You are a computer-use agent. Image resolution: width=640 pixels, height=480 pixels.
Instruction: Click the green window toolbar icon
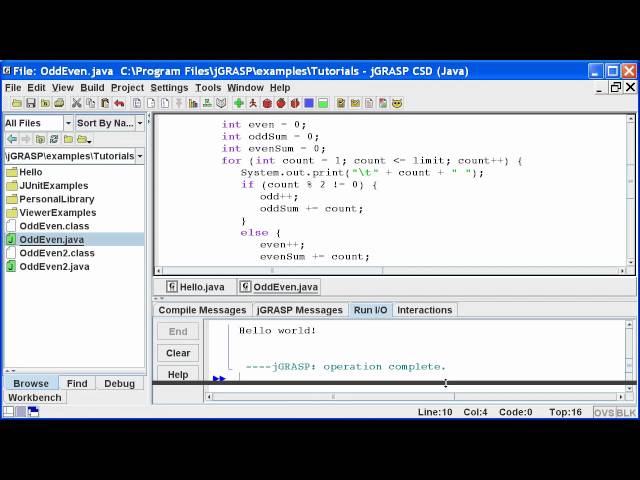click(323, 103)
